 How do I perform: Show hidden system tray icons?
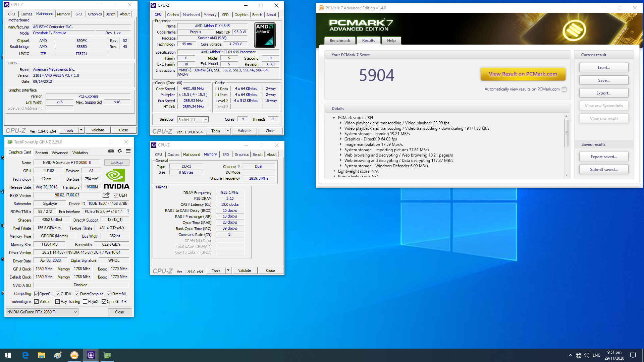(570, 355)
